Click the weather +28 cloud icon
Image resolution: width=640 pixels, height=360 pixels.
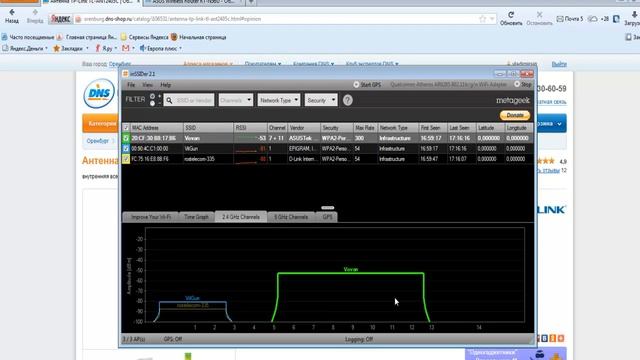click(593, 19)
